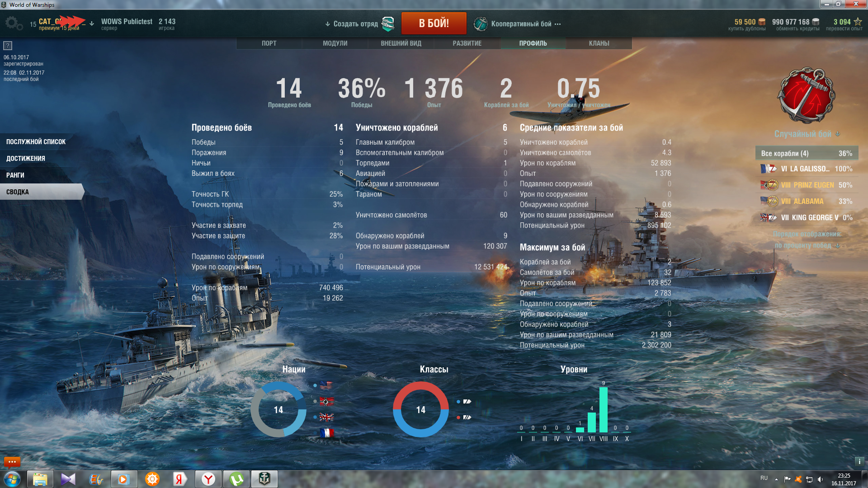868x488 pixels.
Task: Open Yandex Browser taskbar icon
Action: 208,479
